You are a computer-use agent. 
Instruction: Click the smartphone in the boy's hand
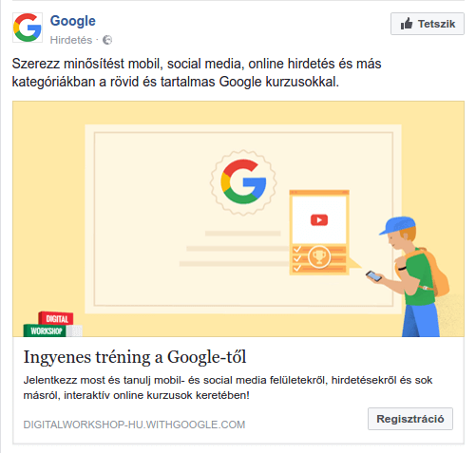coord(373,275)
